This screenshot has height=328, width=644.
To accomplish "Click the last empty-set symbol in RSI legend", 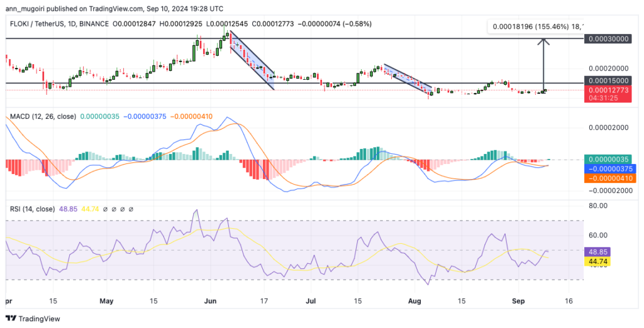I will (x=131, y=209).
